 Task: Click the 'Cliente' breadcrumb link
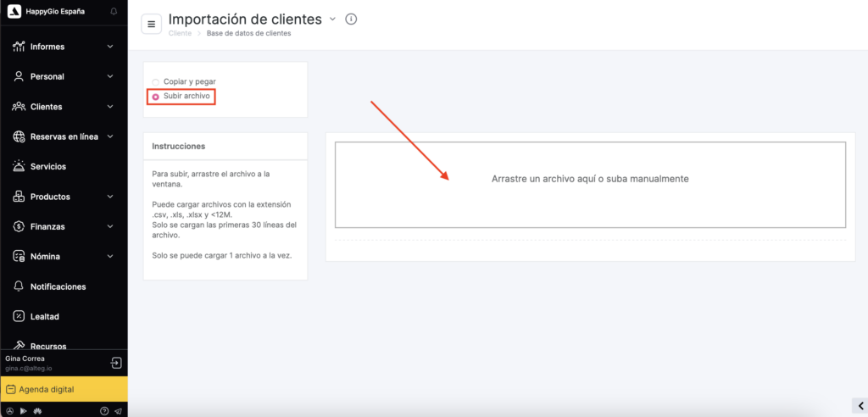tap(180, 33)
